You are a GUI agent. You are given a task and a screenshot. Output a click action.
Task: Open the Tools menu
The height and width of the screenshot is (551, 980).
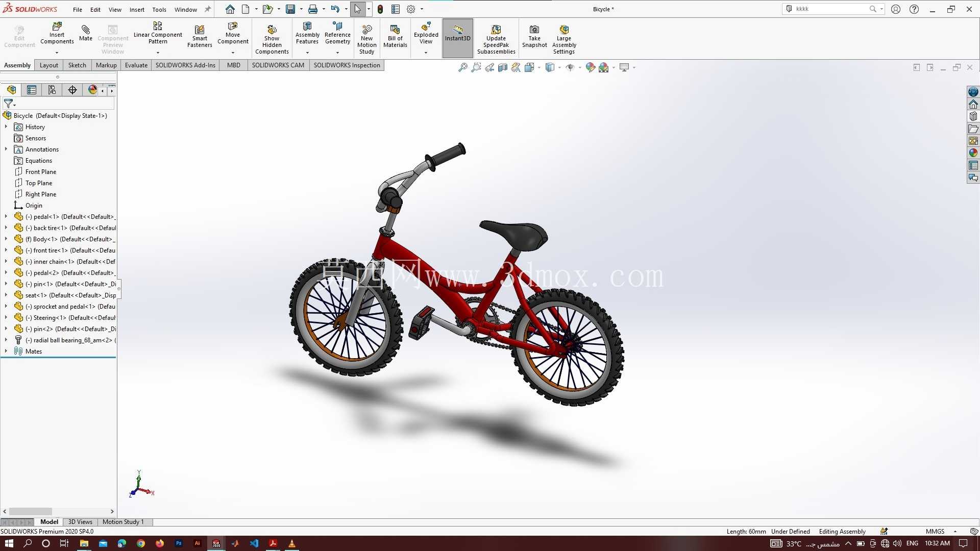click(x=159, y=9)
